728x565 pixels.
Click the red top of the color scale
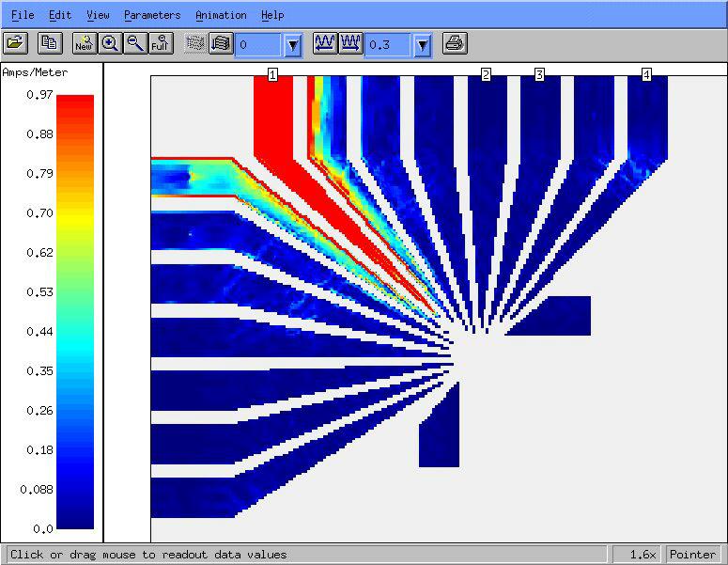click(x=75, y=102)
